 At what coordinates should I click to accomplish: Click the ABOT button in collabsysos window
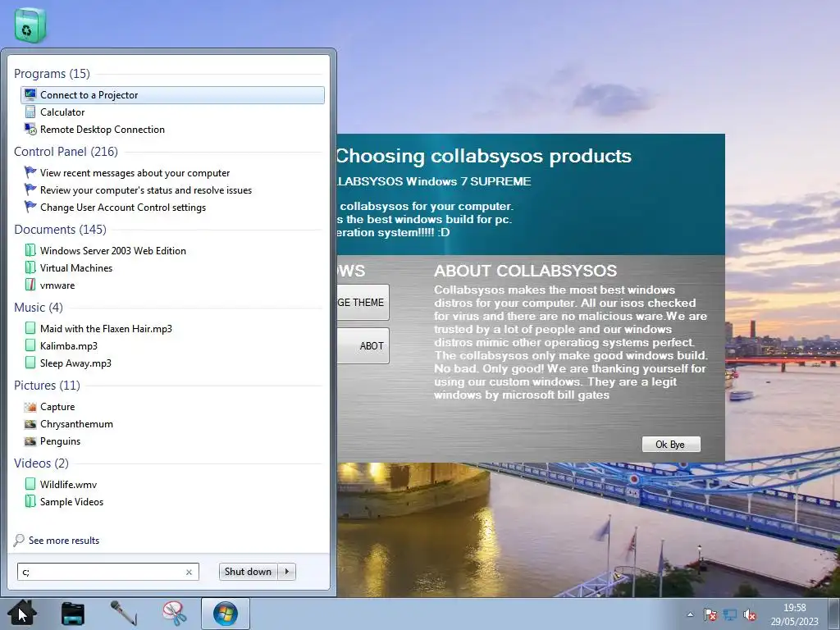363,345
